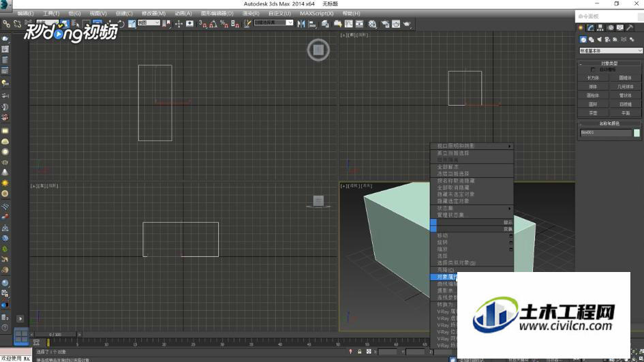Viewport: 644px width, 362px height.
Task: Collapse the 名称和颜色 rollout
Action: pos(609,123)
